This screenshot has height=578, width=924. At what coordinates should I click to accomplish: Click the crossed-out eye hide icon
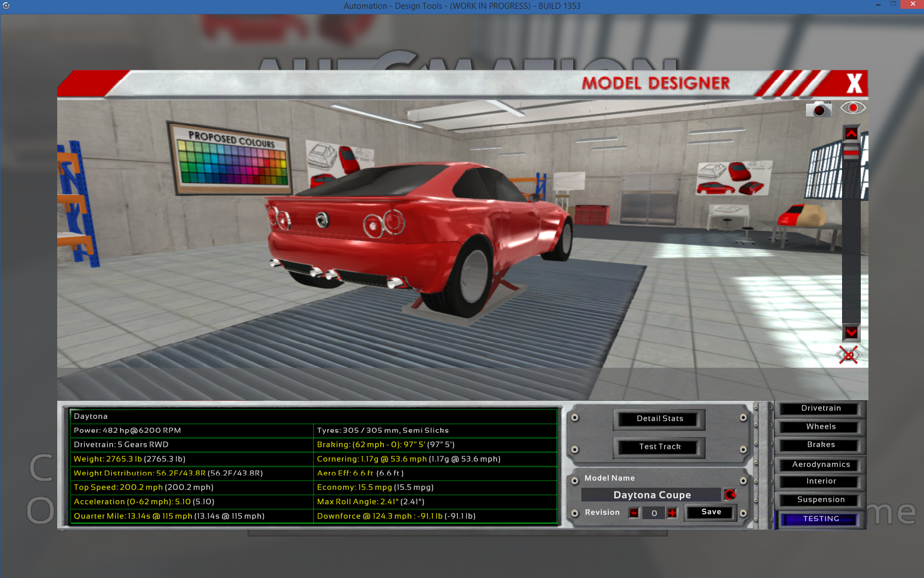(849, 355)
